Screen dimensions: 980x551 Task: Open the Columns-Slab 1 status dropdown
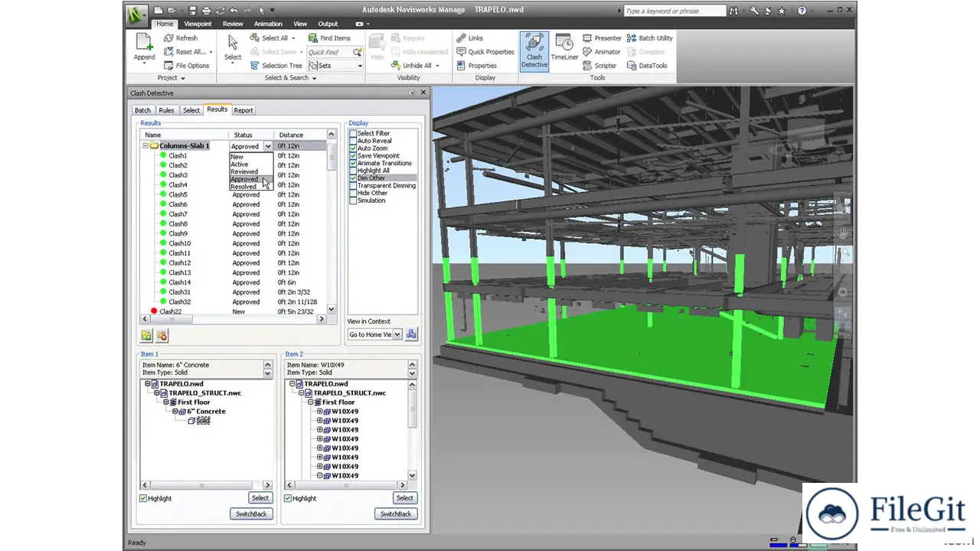267,146
